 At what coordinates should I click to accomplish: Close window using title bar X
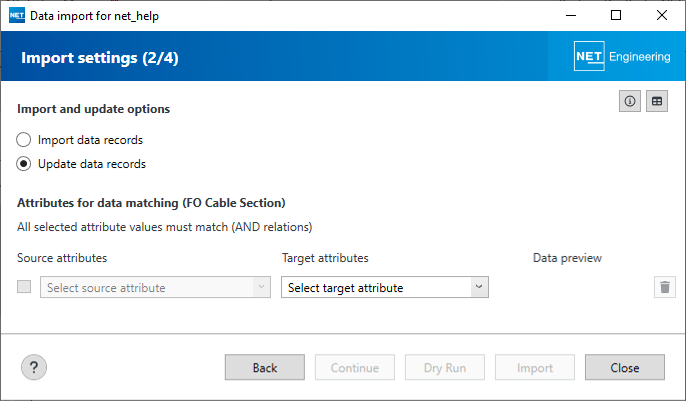pos(662,15)
